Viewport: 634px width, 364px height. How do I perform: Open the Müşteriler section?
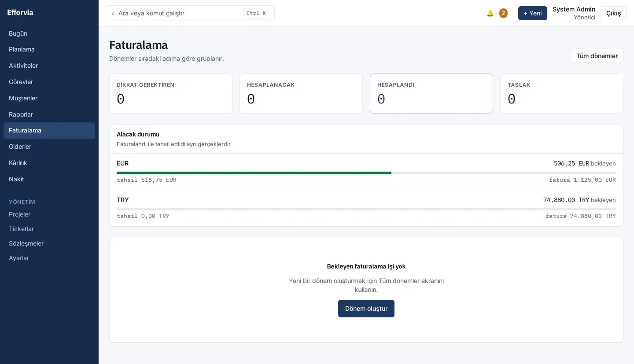pos(49,98)
